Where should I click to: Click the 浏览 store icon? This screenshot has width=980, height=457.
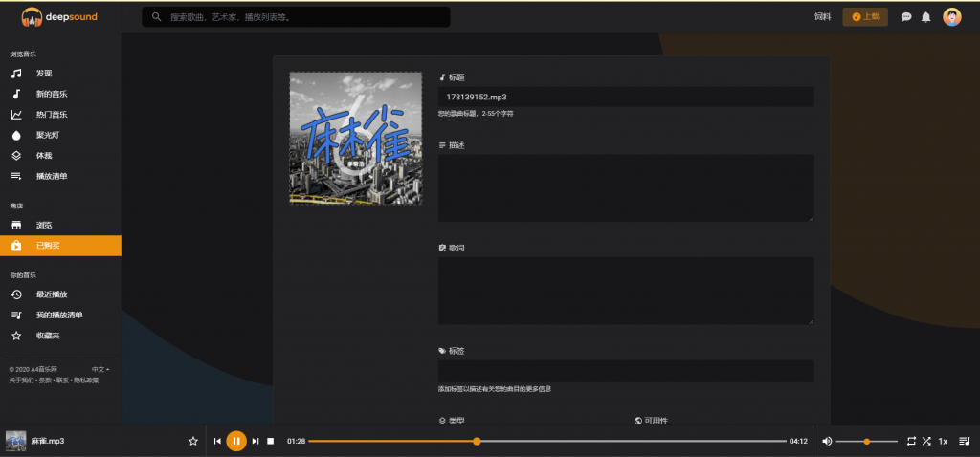[x=17, y=225]
